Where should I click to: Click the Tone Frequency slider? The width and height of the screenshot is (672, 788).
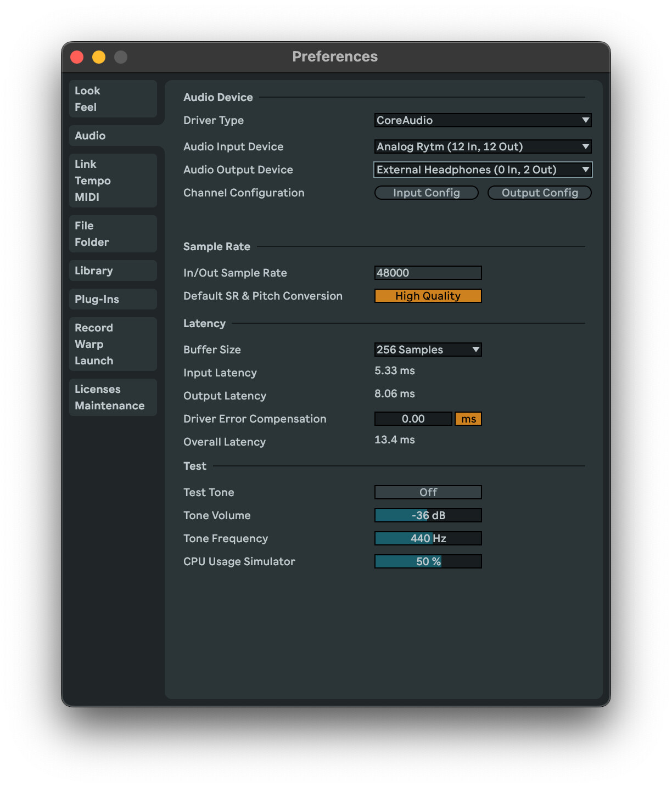(x=427, y=538)
